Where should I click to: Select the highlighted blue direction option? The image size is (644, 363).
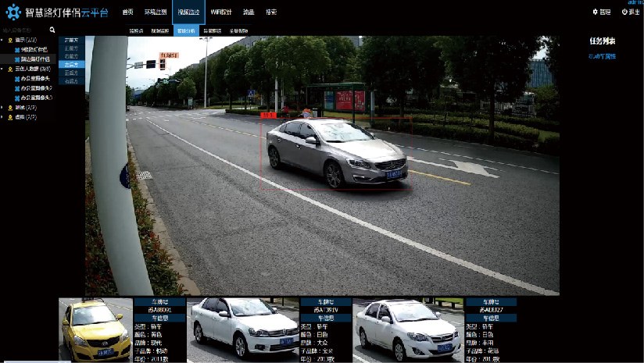[x=71, y=64]
